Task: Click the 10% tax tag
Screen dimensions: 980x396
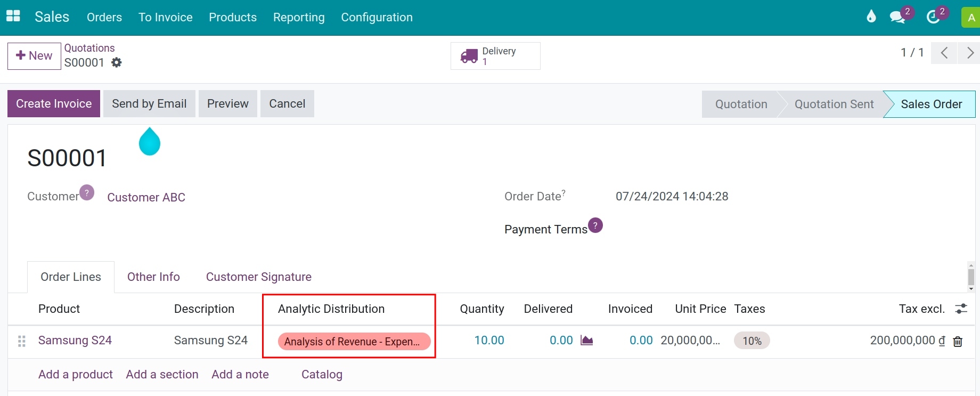Action: pos(752,341)
